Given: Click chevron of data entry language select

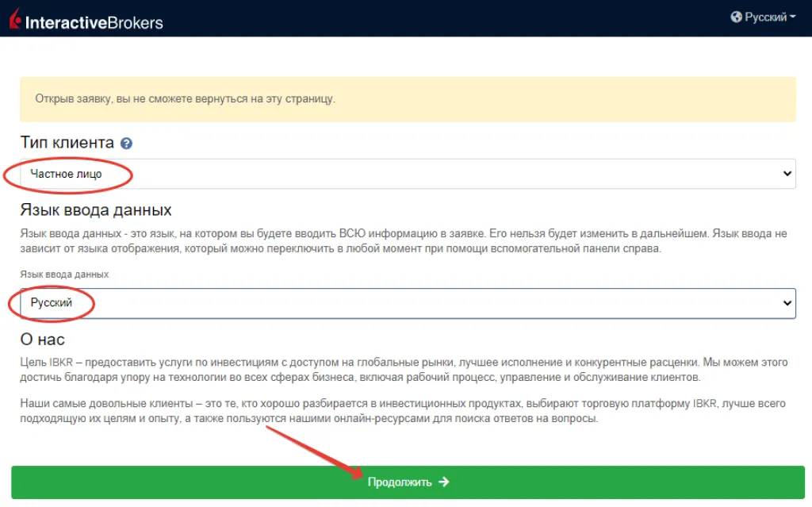Looking at the screenshot, I should coord(787,303).
